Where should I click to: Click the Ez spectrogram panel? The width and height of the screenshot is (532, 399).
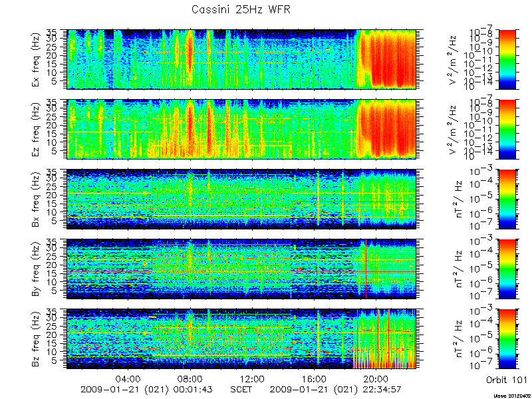(241, 129)
